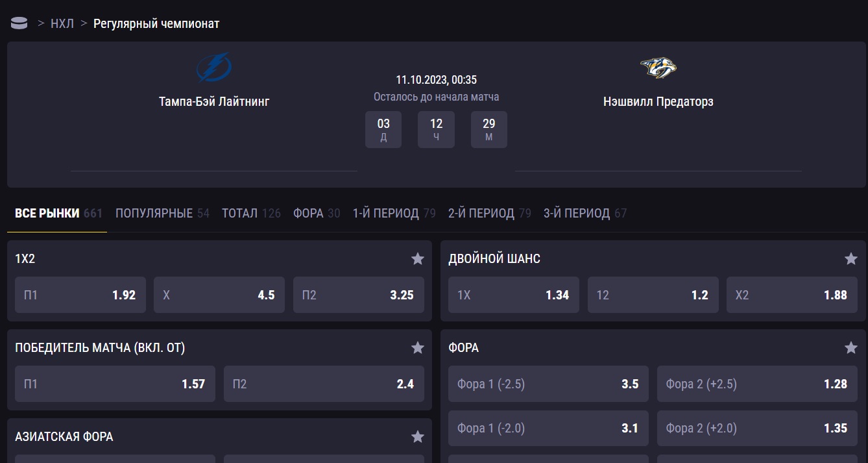Image resolution: width=868 pixels, height=463 pixels.
Task: Switch to the ТОТАЛ tab
Action: [251, 213]
